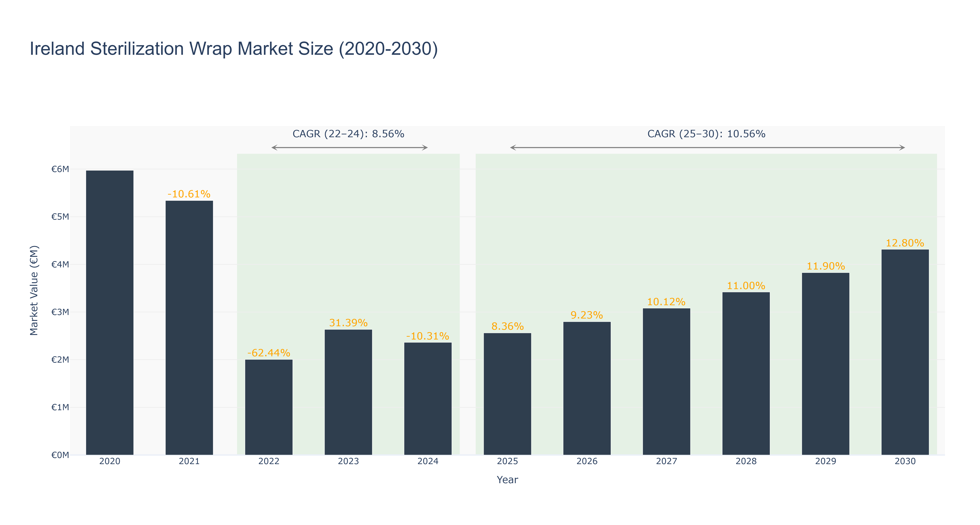Click the '€6M' y-axis tick label
Image resolution: width=980 pixels, height=525 pixels.
coord(60,169)
